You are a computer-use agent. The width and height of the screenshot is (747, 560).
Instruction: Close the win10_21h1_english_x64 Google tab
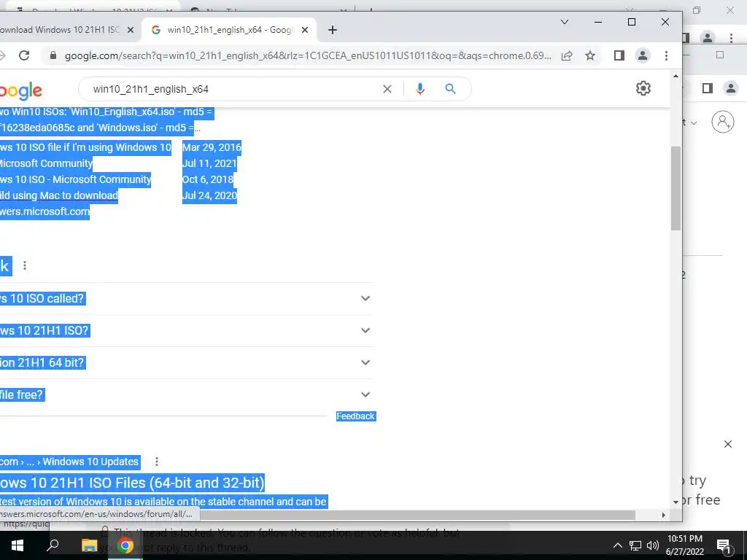305,30
